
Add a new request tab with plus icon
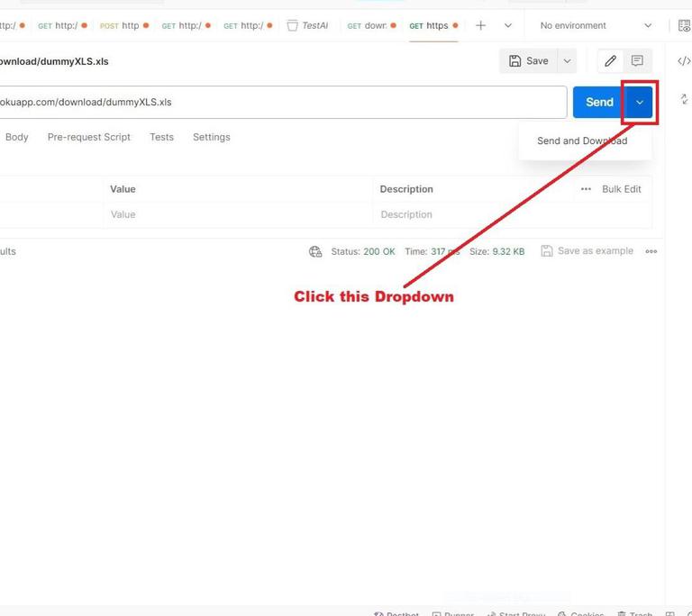[480, 25]
